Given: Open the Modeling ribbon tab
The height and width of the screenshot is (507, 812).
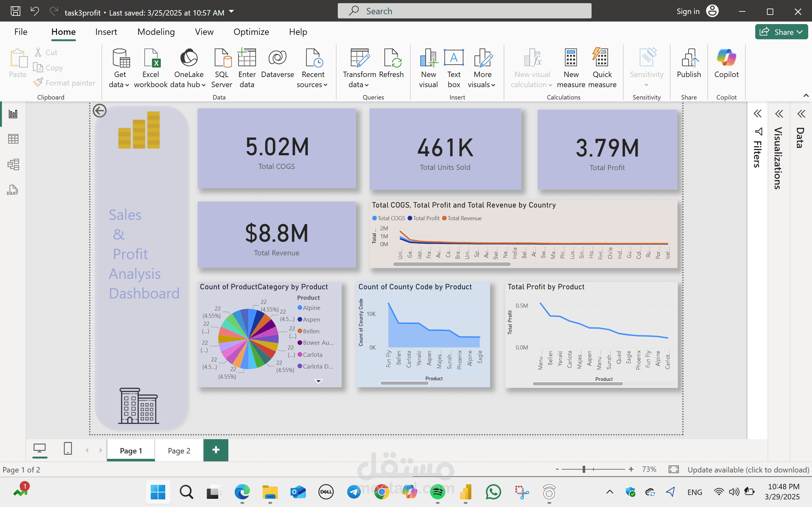Looking at the screenshot, I should point(156,32).
